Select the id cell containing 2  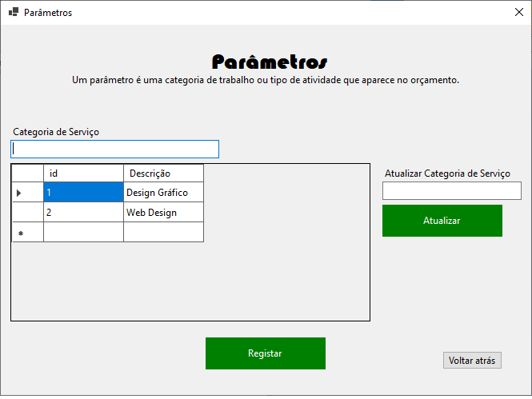pyautogui.click(x=83, y=213)
